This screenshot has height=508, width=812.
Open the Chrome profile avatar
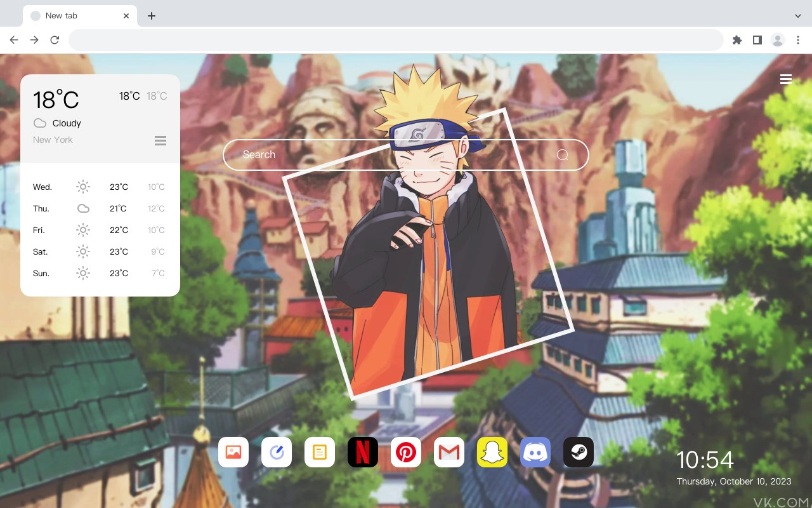tap(778, 40)
